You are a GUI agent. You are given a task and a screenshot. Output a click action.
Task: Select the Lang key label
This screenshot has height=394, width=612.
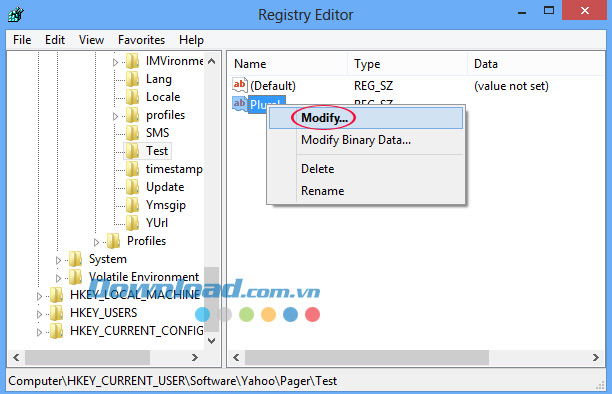click(158, 79)
